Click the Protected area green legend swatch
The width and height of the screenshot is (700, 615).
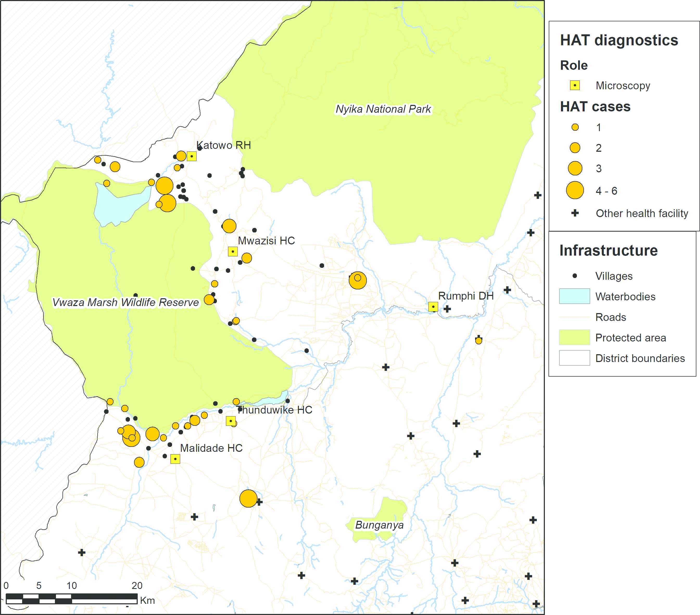tap(575, 337)
